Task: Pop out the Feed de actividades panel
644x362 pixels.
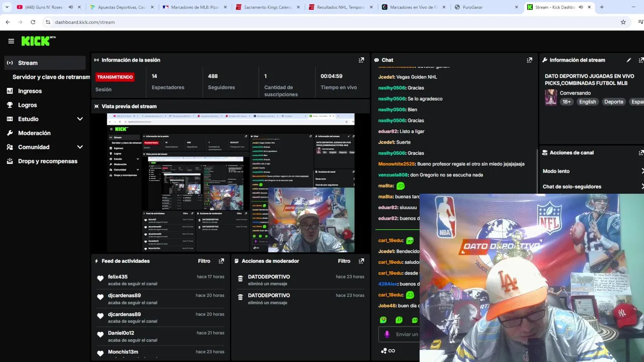Action: click(x=221, y=261)
